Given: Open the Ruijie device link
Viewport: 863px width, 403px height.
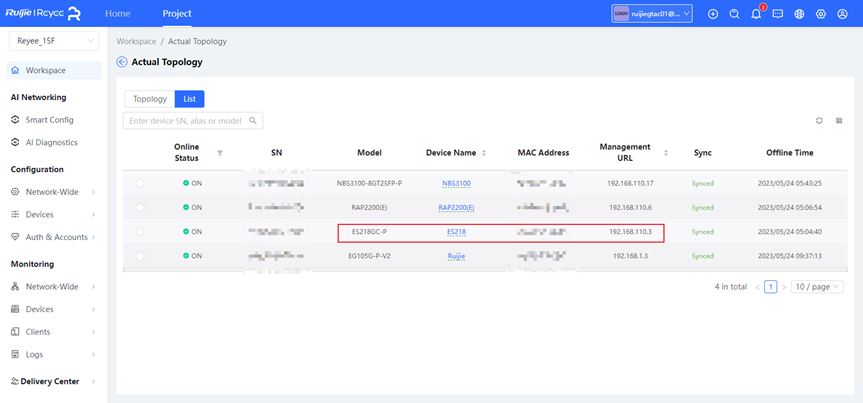Looking at the screenshot, I should [456, 256].
